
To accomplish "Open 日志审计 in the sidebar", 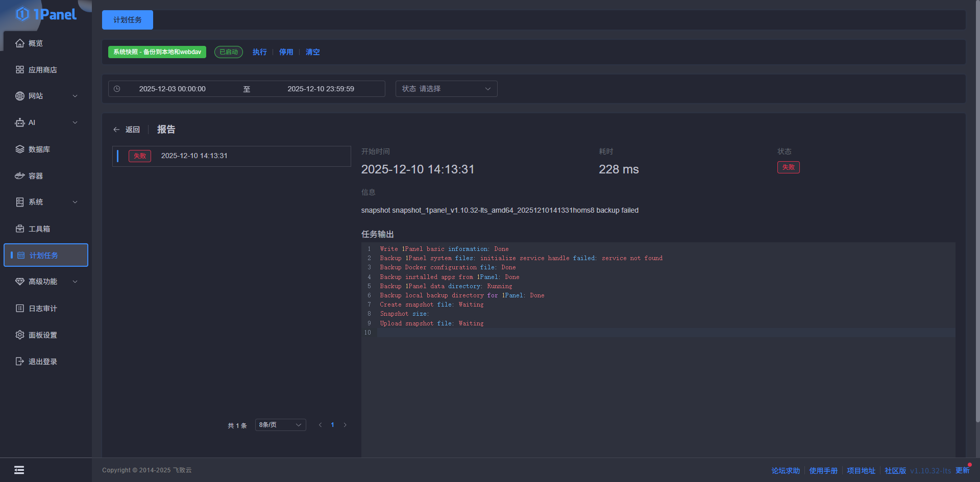I will (43, 309).
